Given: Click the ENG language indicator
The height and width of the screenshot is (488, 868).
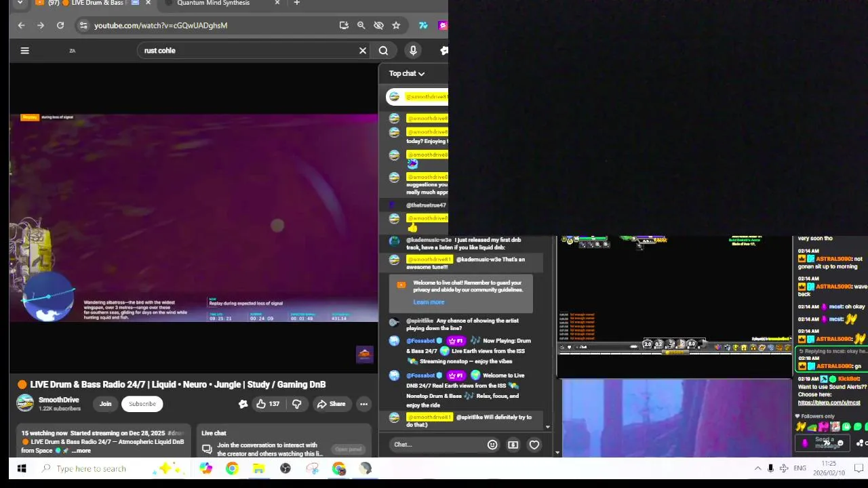Looking at the screenshot, I should (800, 468).
